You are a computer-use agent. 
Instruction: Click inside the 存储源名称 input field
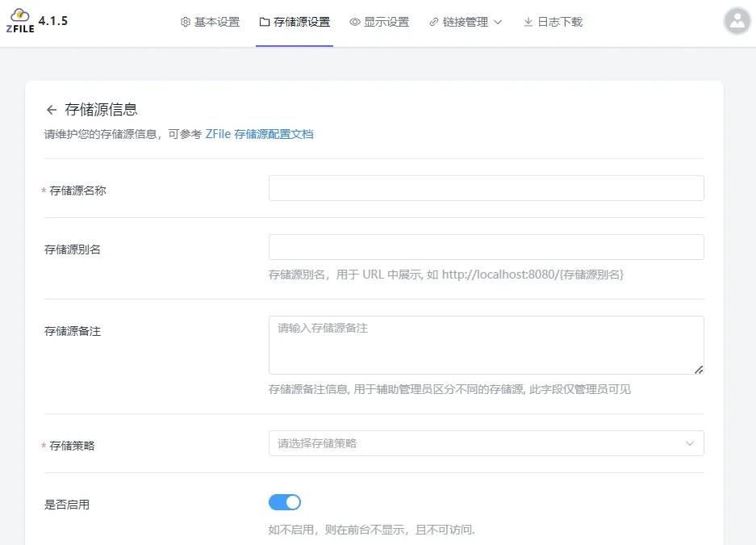click(x=485, y=187)
